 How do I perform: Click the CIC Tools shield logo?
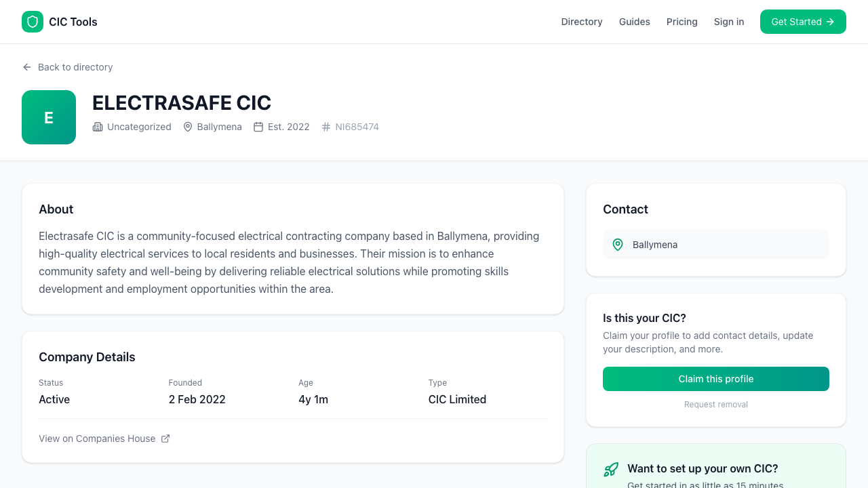(32, 22)
